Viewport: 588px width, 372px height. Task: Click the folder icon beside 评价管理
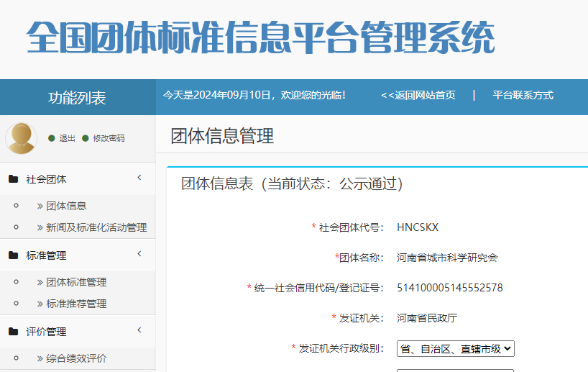click(x=13, y=332)
